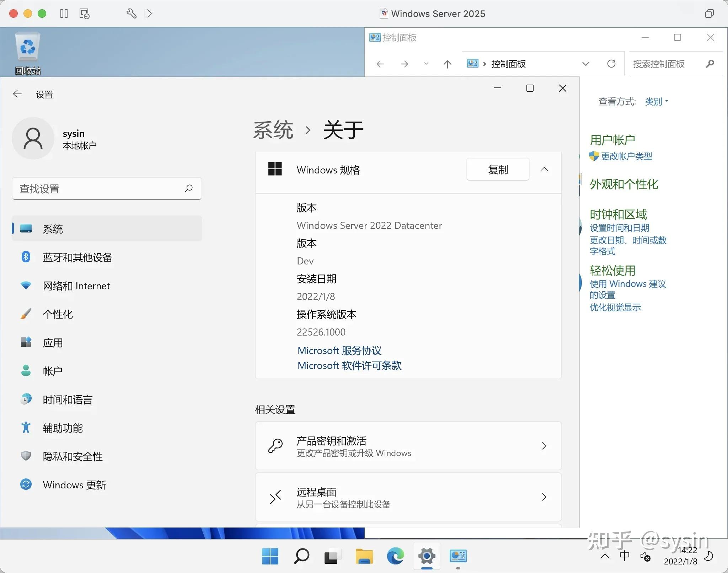728x573 pixels.
Task: Click the Start button on the taskbar
Action: click(270, 556)
